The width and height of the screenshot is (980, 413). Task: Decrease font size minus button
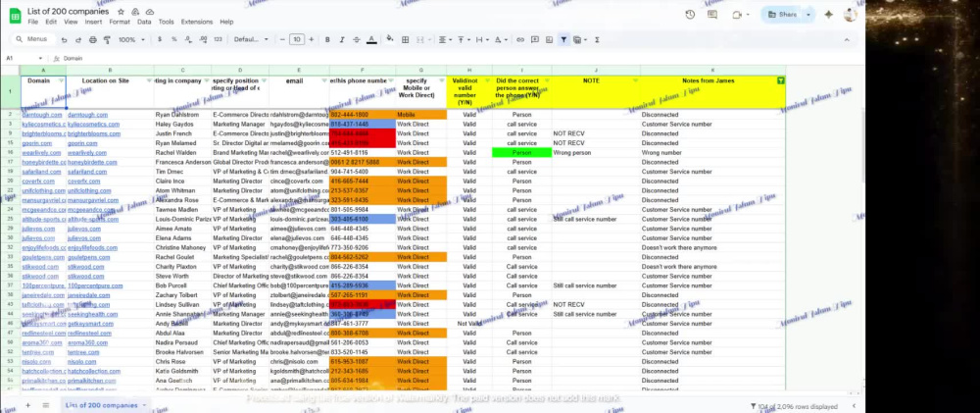(282, 39)
